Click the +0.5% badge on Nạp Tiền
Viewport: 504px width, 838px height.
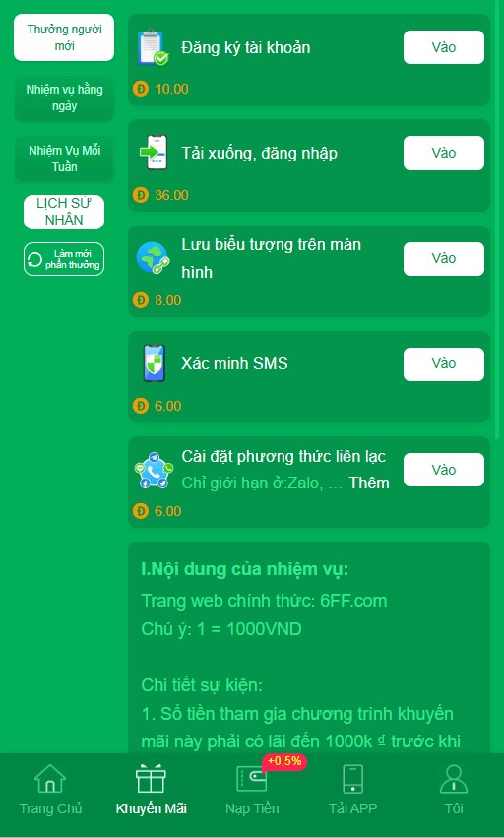tap(284, 761)
